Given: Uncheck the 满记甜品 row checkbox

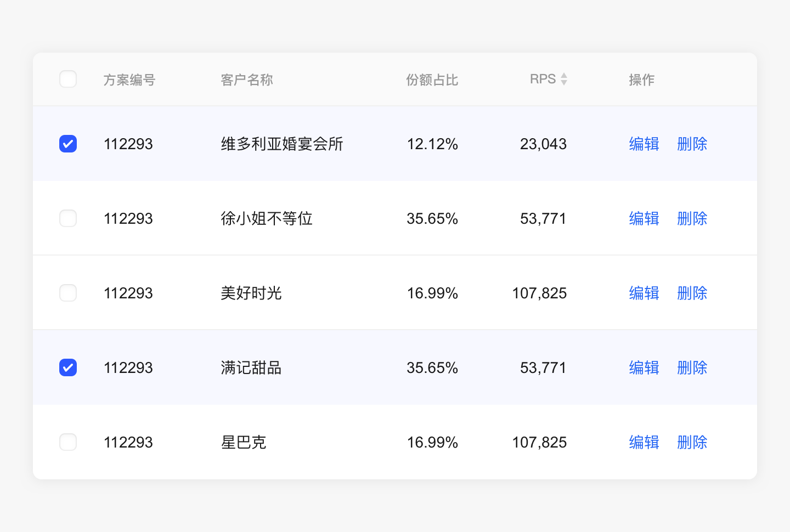Looking at the screenshot, I should 68,367.
